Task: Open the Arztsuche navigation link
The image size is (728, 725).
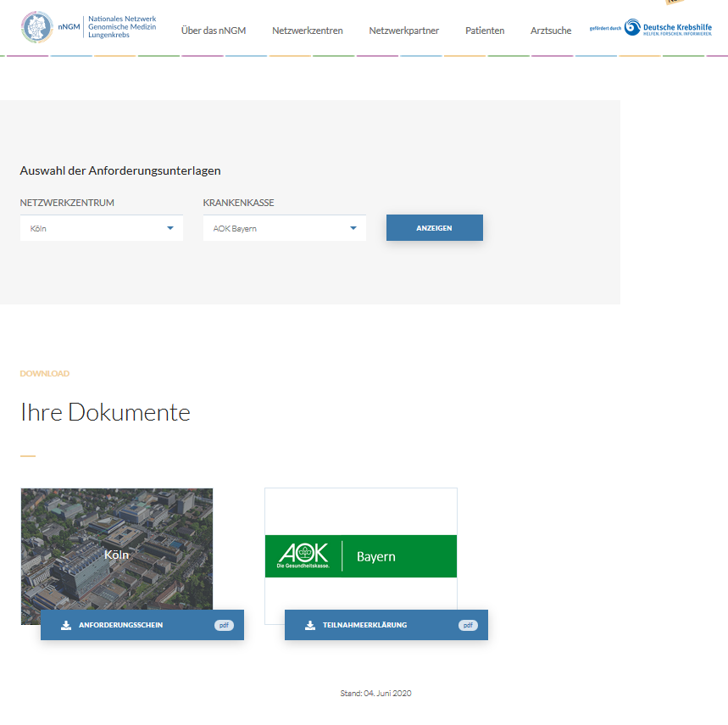Action: click(x=551, y=31)
